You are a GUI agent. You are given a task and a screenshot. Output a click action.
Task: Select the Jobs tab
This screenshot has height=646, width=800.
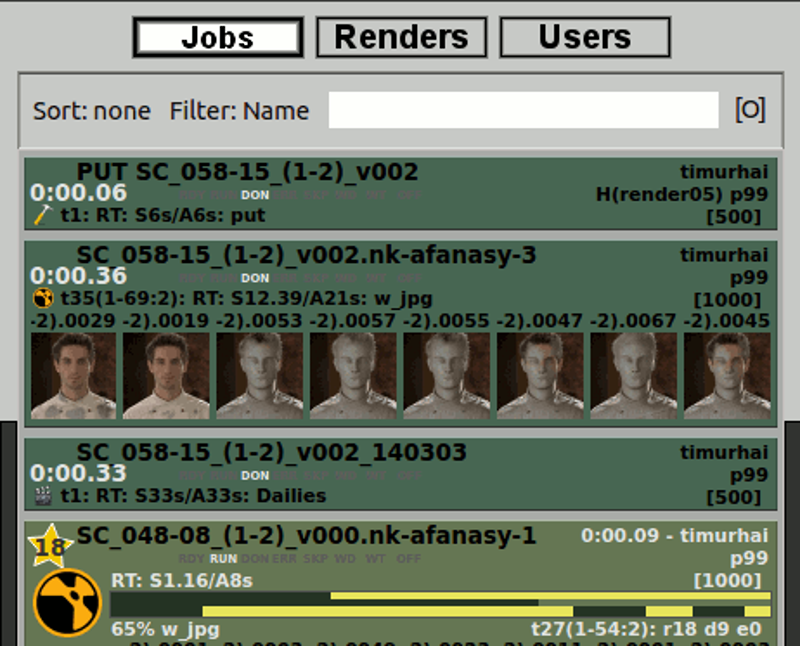pyautogui.click(x=217, y=36)
